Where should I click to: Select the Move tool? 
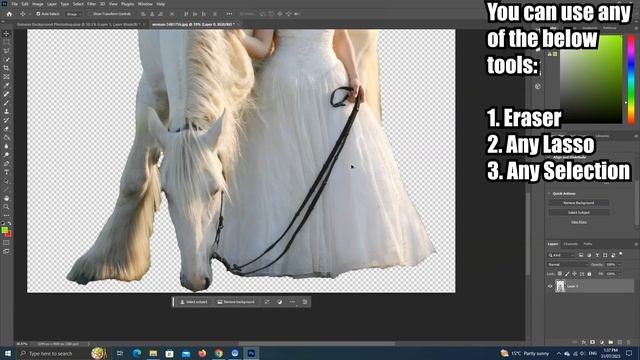(6, 33)
